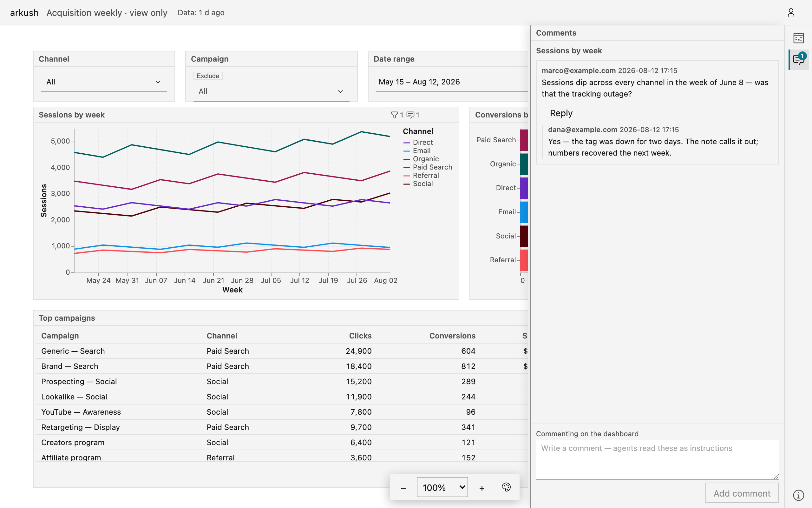Open the user account icon
Screen dimensions: 812x508
click(791, 13)
